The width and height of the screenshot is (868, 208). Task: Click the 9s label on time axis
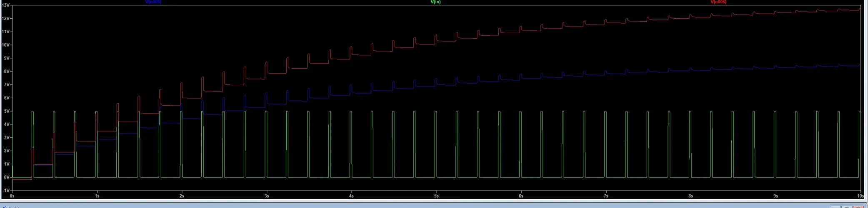[775, 196]
